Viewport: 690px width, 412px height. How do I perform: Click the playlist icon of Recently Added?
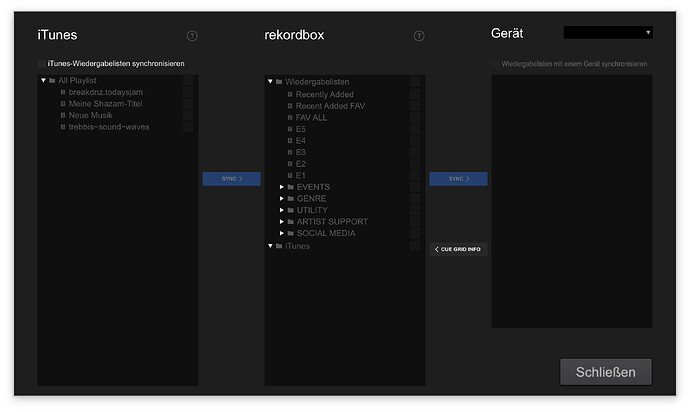pos(289,94)
